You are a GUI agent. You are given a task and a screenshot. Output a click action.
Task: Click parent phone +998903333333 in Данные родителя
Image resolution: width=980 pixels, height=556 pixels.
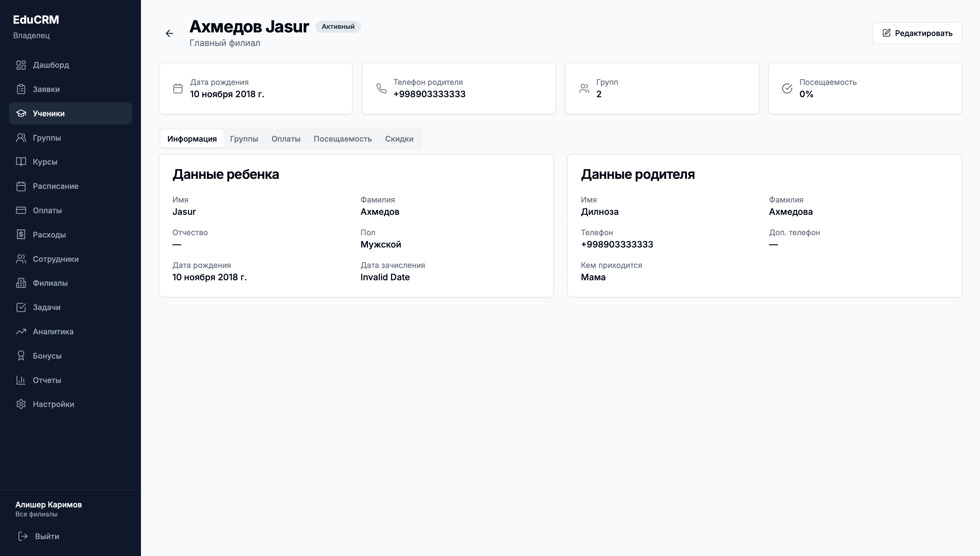[617, 244]
